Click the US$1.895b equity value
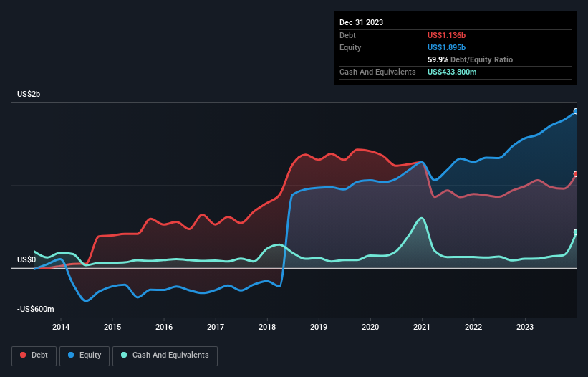This screenshot has width=588, height=377. click(x=446, y=47)
